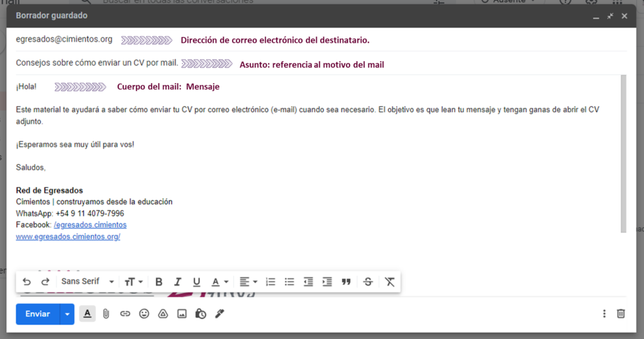This screenshot has height=339, width=644.
Task: Open the more options three-dot menu
Action: [604, 313]
